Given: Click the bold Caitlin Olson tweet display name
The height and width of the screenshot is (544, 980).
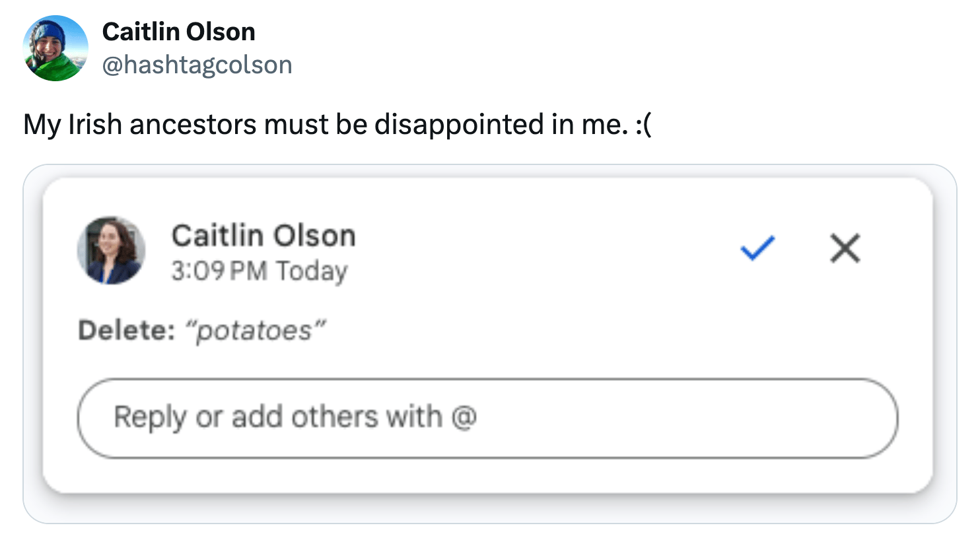Looking at the screenshot, I should coord(178,32).
